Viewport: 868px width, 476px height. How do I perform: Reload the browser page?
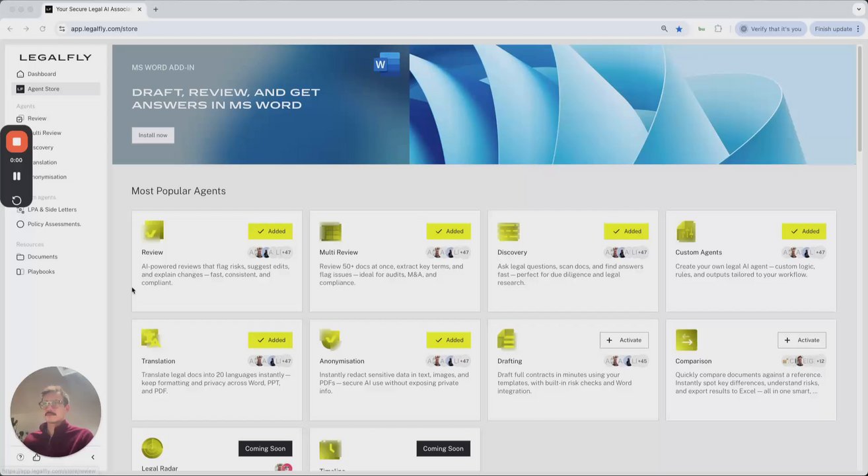tap(42, 29)
